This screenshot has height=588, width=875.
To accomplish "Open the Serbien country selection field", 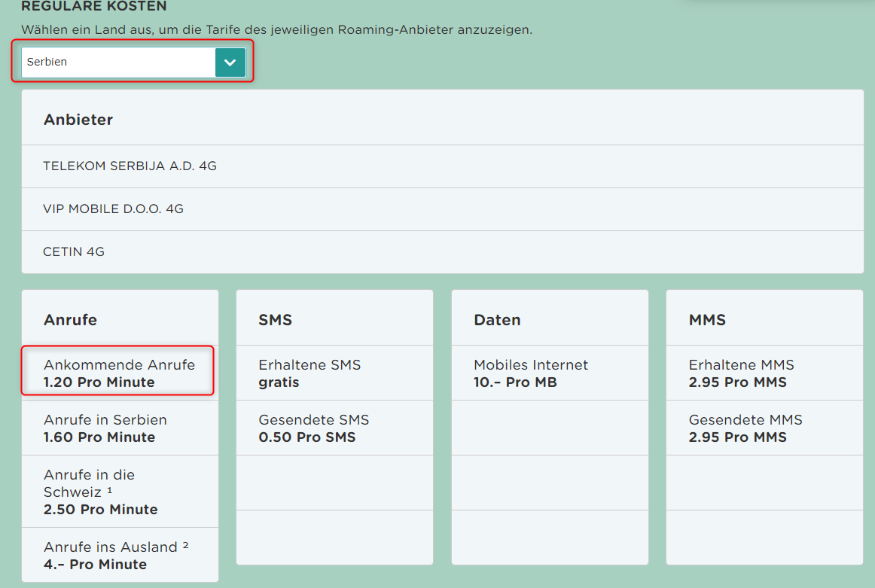I will [118, 62].
